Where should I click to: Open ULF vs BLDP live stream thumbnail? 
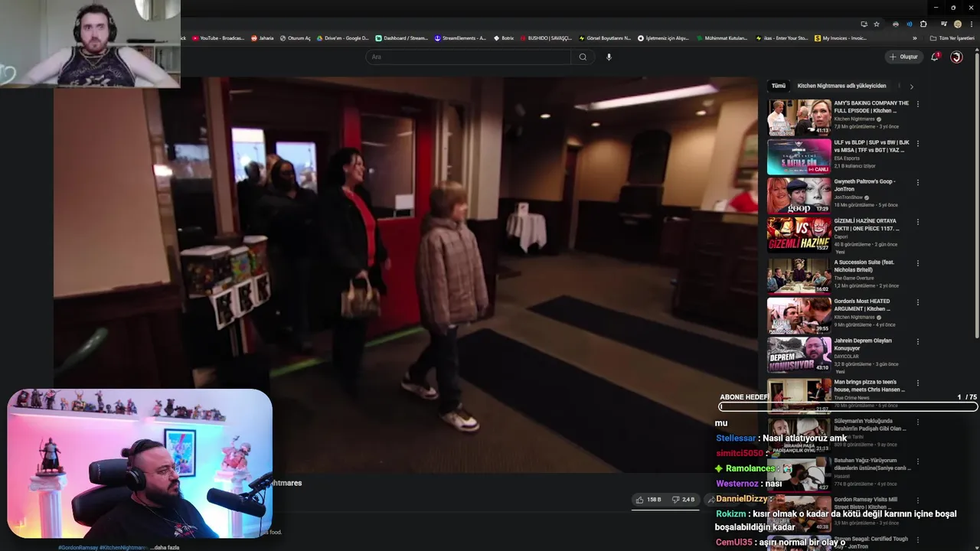click(x=799, y=157)
